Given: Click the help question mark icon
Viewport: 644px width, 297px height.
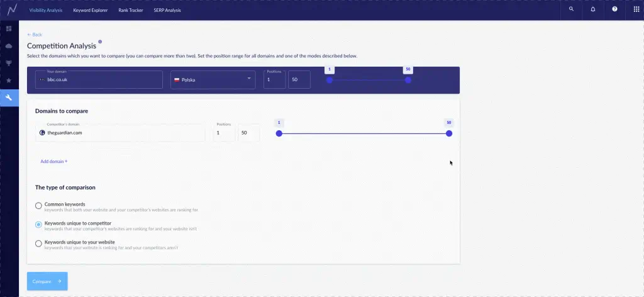Looking at the screenshot, I should coord(614,9).
